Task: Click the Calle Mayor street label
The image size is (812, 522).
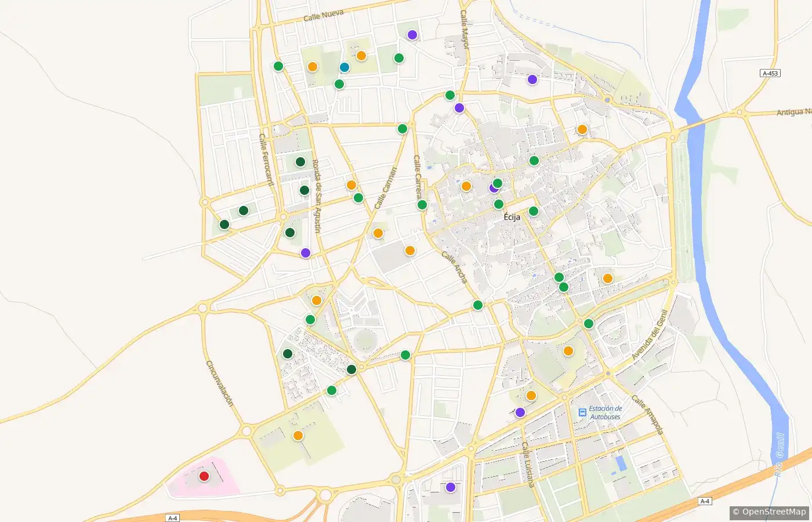Action: (465, 29)
